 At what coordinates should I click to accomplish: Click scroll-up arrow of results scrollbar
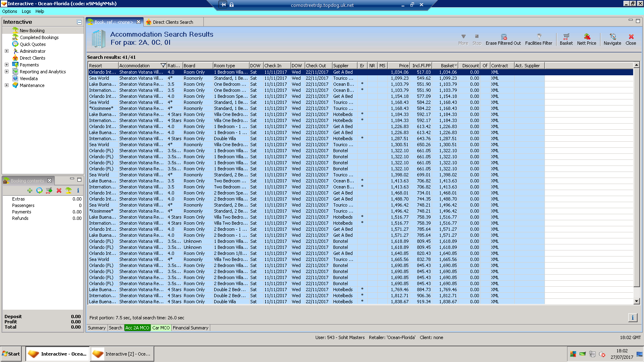(x=637, y=65)
